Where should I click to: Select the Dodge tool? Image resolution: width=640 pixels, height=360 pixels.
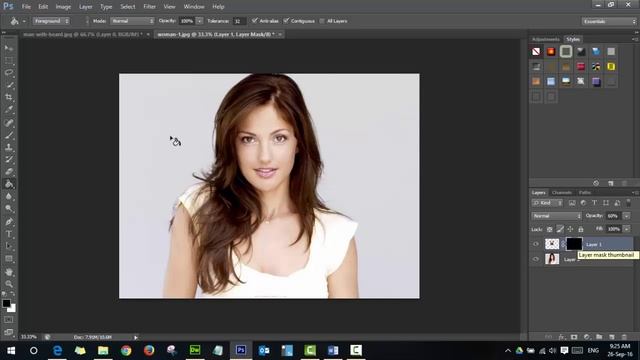click(x=9, y=209)
